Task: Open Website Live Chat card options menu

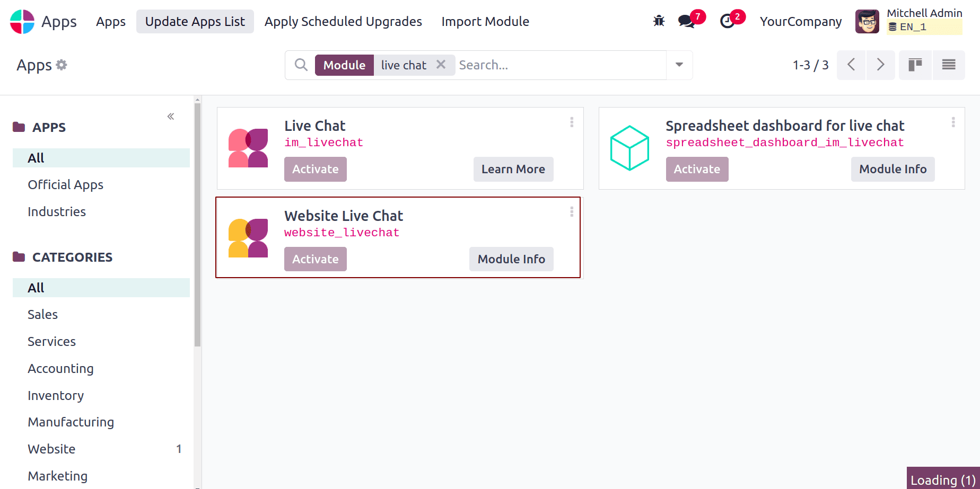Action: click(571, 212)
